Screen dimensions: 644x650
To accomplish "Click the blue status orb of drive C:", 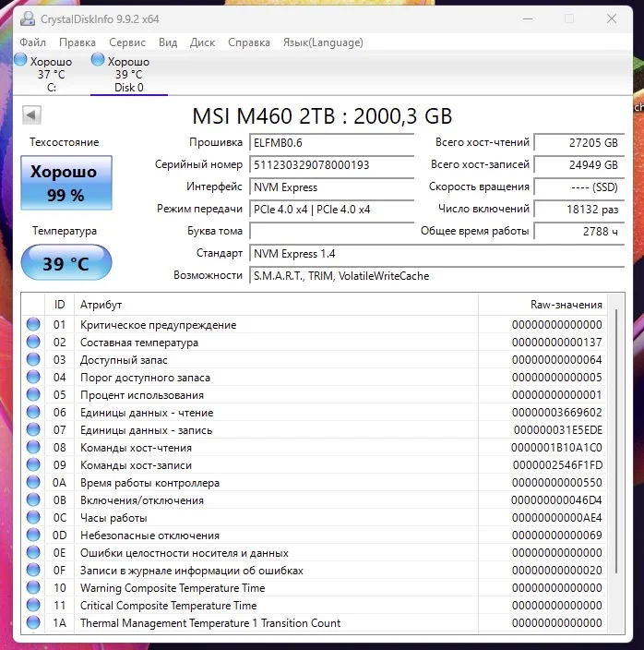I will [x=20, y=59].
